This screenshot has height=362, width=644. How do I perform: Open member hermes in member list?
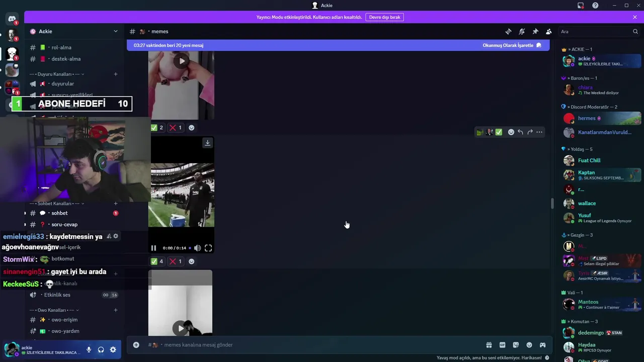(601, 118)
